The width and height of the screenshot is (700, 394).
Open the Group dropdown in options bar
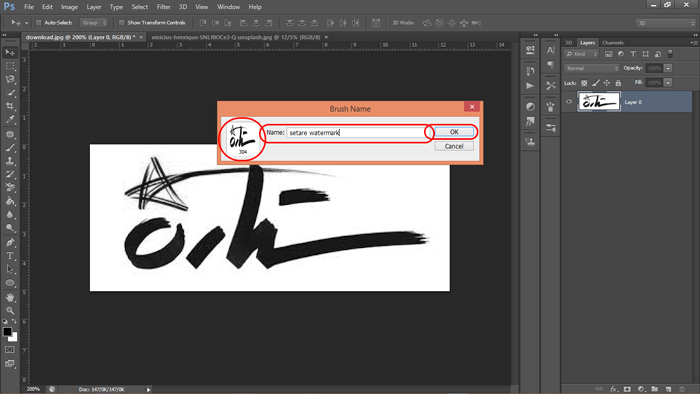point(94,23)
